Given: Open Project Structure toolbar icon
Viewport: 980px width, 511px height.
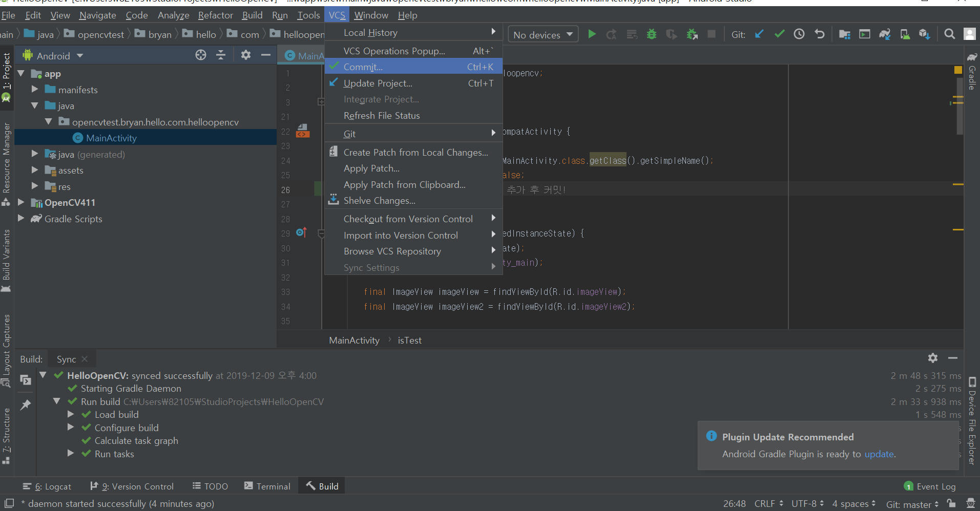Looking at the screenshot, I should (x=845, y=34).
